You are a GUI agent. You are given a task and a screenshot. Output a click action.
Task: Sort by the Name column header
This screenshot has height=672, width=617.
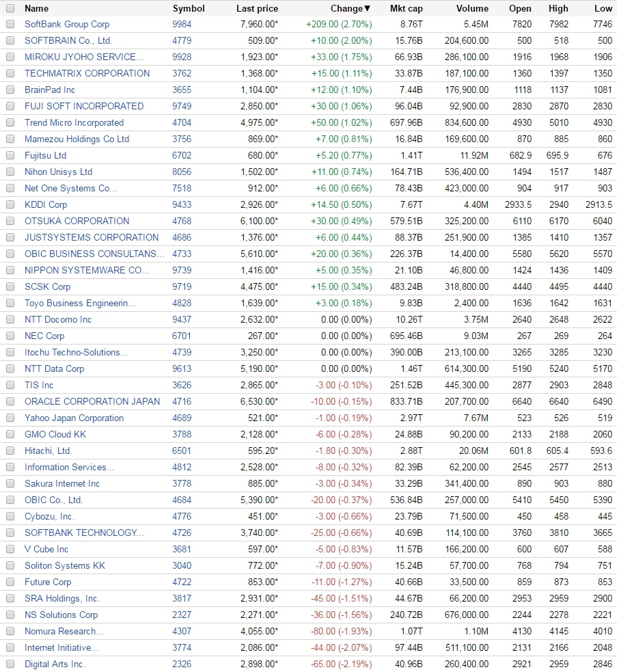point(36,9)
